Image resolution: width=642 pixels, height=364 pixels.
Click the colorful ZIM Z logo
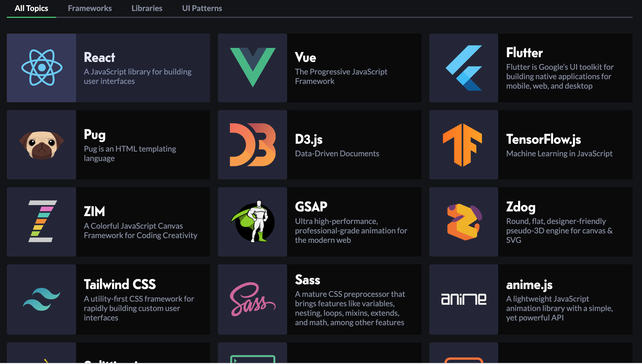(42, 222)
